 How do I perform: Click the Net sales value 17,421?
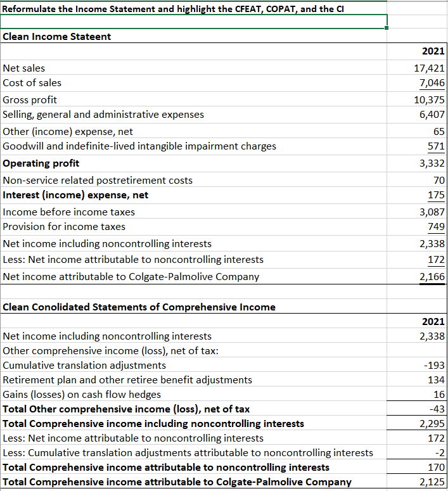pyautogui.click(x=417, y=68)
